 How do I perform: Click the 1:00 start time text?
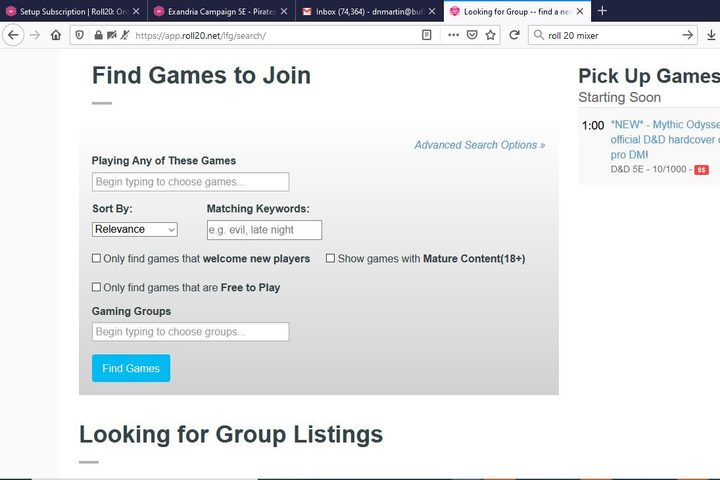point(593,125)
